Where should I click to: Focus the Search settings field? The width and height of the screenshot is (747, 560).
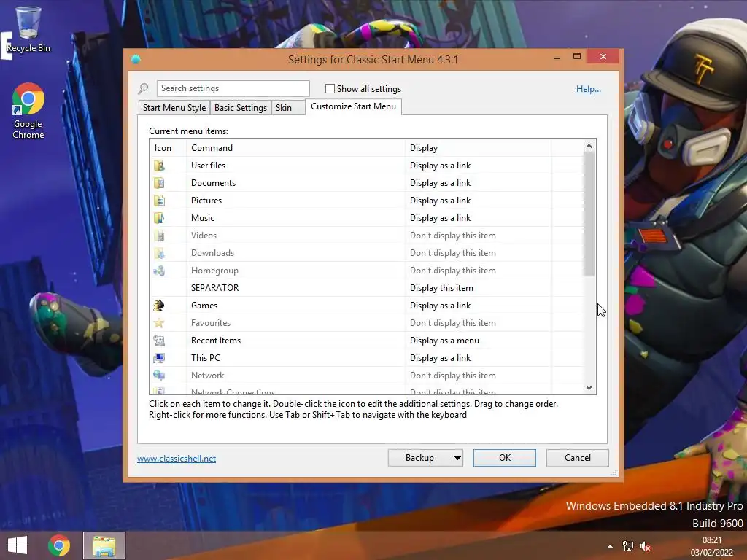click(233, 88)
